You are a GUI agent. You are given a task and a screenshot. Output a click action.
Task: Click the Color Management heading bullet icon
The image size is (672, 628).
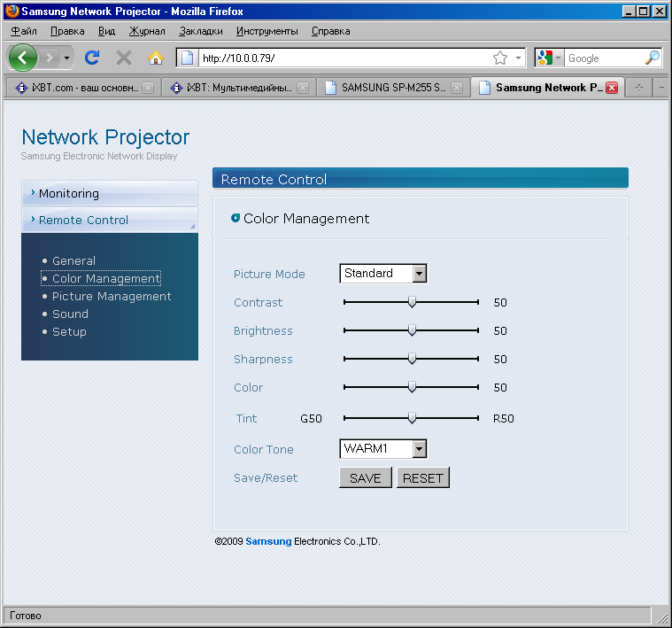point(236,218)
